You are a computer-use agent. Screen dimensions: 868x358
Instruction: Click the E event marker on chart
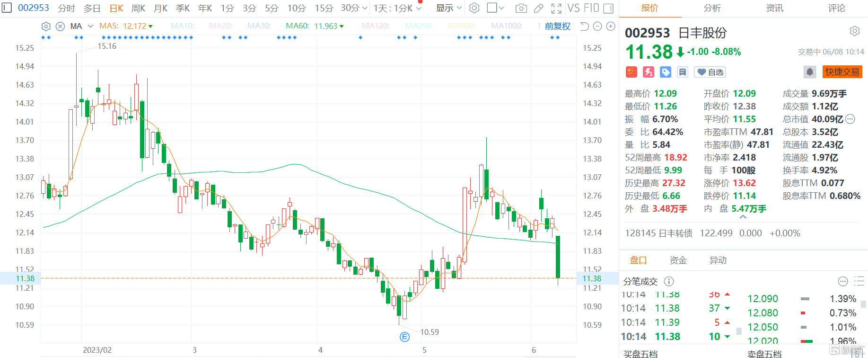coord(404,337)
